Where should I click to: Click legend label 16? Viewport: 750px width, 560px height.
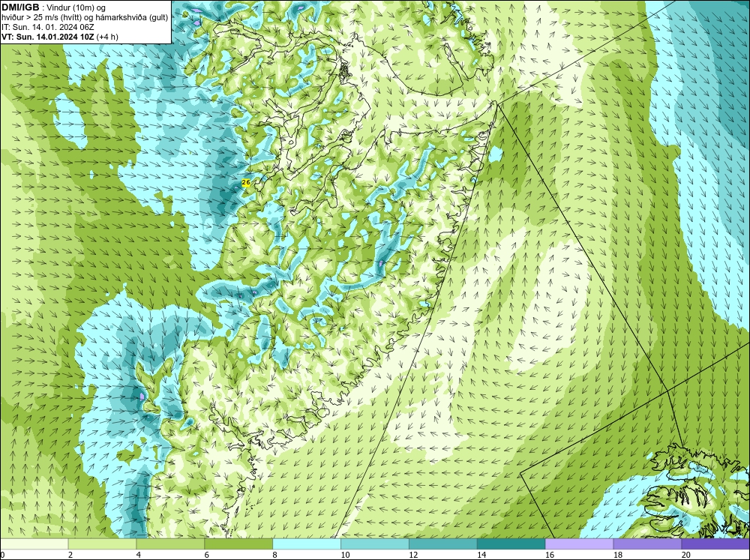[x=550, y=555]
